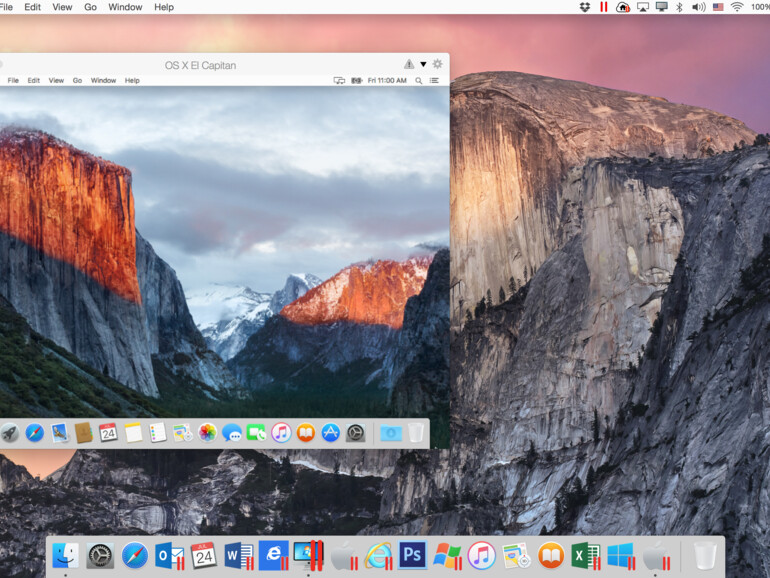The image size is (770, 578).
Task: Open the host Mac Help menu
Action: (164, 7)
